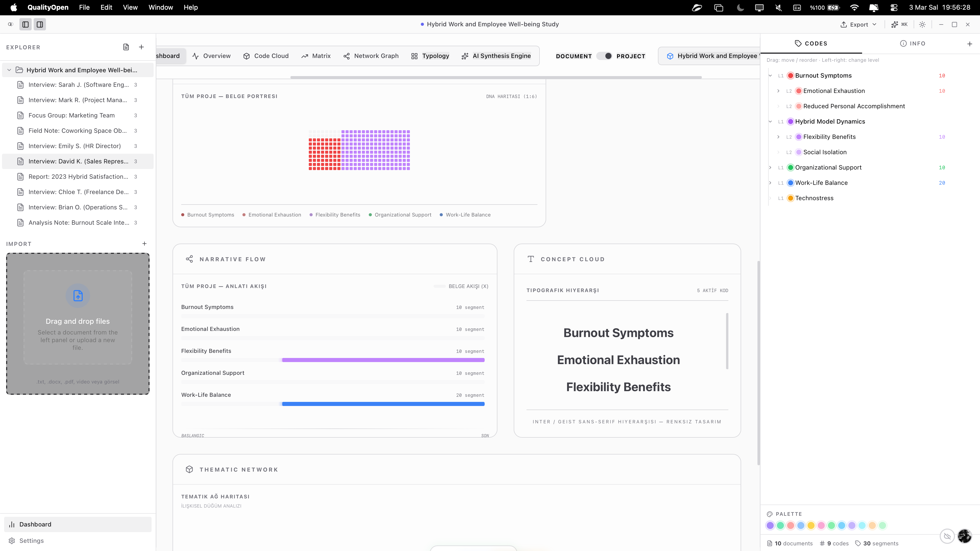The image size is (980, 551).
Task: Click the cloud sync off icon
Action: 947,536
